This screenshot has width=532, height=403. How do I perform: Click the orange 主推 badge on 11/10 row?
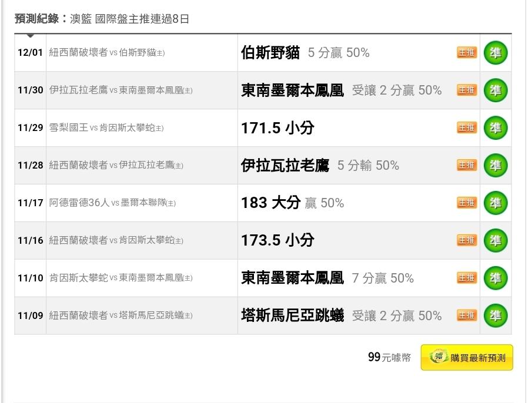click(x=467, y=278)
